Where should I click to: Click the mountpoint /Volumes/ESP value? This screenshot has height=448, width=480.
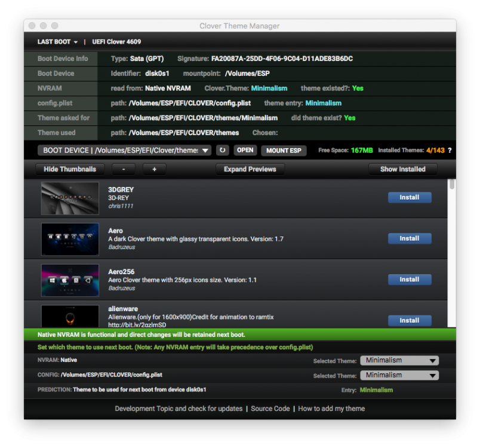point(247,73)
